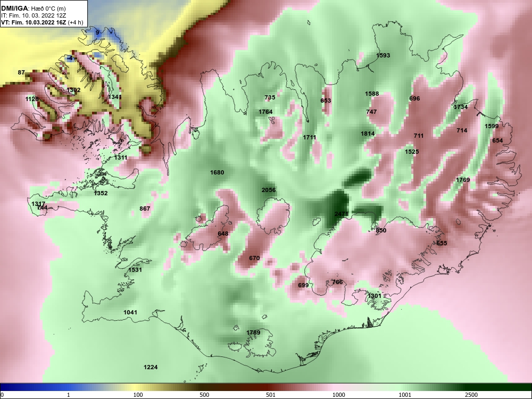Select the 1525 height label
Image resolution: width=532 pixels, height=399 pixels.
[412, 152]
